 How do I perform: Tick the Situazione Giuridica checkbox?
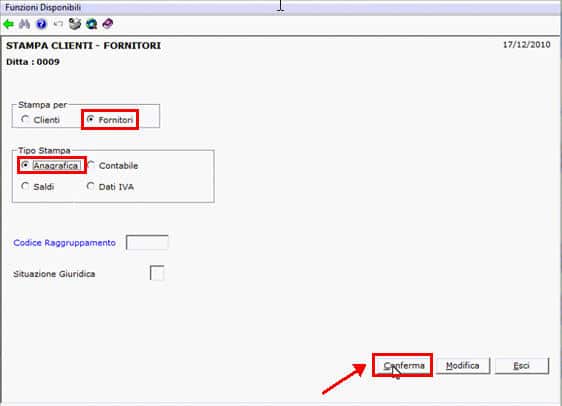pos(157,273)
